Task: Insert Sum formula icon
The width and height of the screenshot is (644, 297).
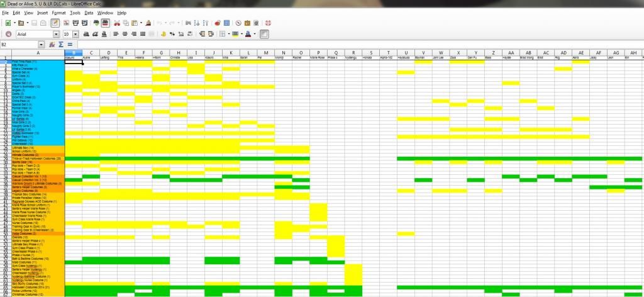Action: point(61,45)
